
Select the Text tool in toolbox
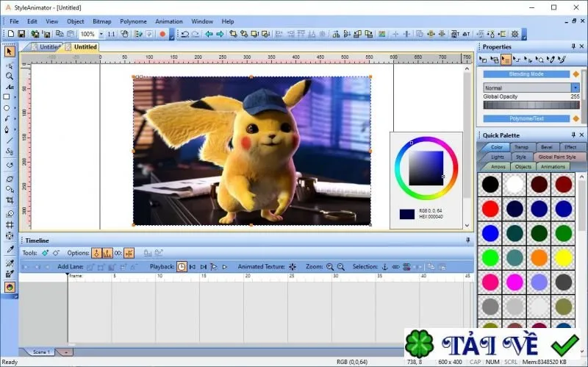10,87
